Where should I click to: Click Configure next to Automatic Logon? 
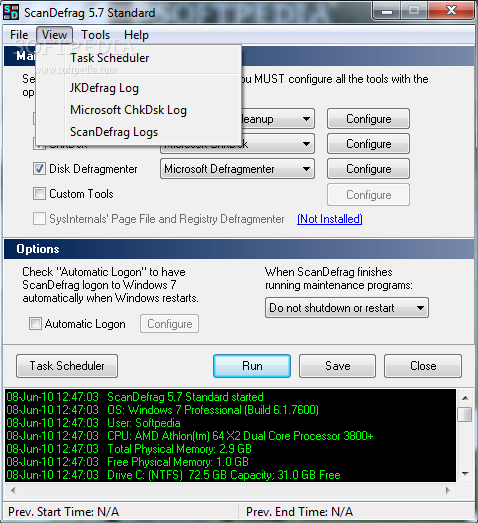point(169,324)
